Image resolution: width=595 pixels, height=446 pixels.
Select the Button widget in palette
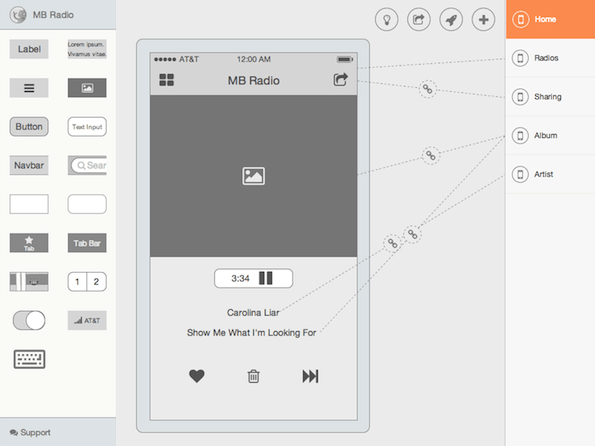tap(29, 126)
